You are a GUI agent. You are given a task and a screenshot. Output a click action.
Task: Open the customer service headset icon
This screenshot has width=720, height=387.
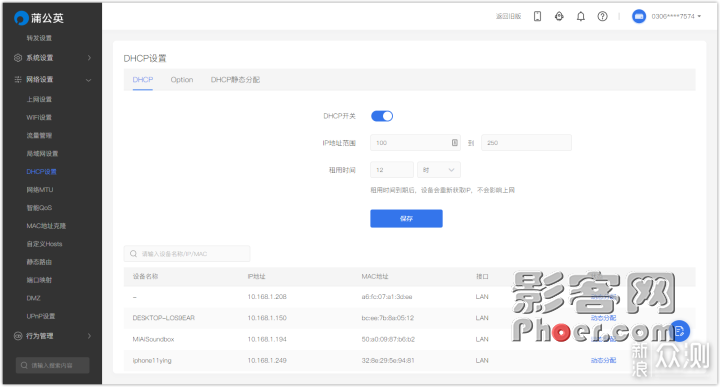tap(559, 17)
